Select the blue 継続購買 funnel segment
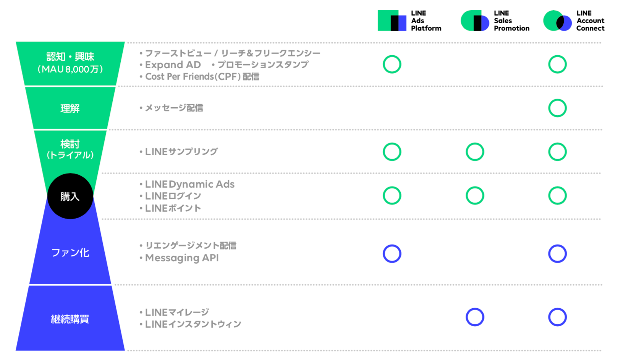The image size is (618, 364). [70, 319]
